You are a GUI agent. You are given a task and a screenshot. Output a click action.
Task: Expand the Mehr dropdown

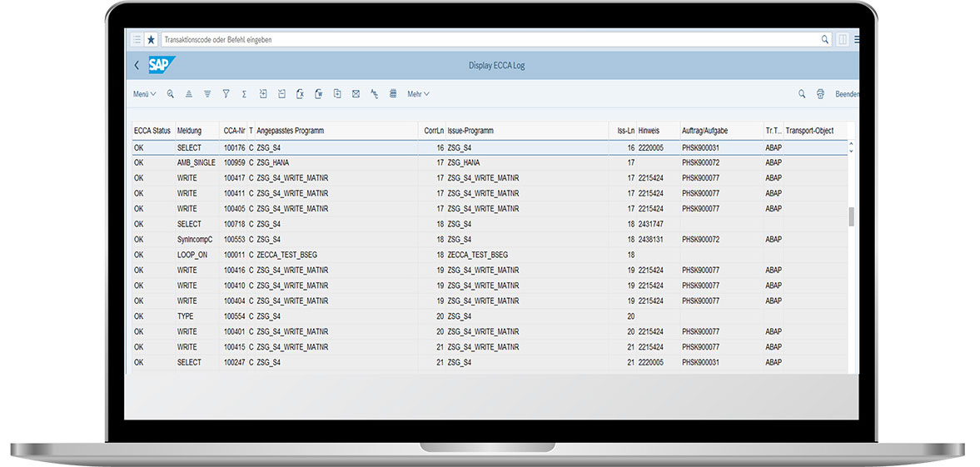pyautogui.click(x=418, y=94)
